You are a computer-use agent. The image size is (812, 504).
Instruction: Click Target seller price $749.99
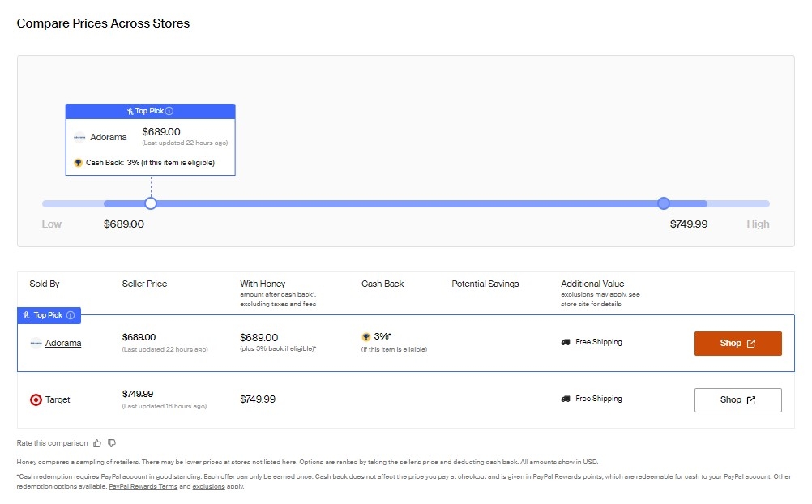(138, 394)
